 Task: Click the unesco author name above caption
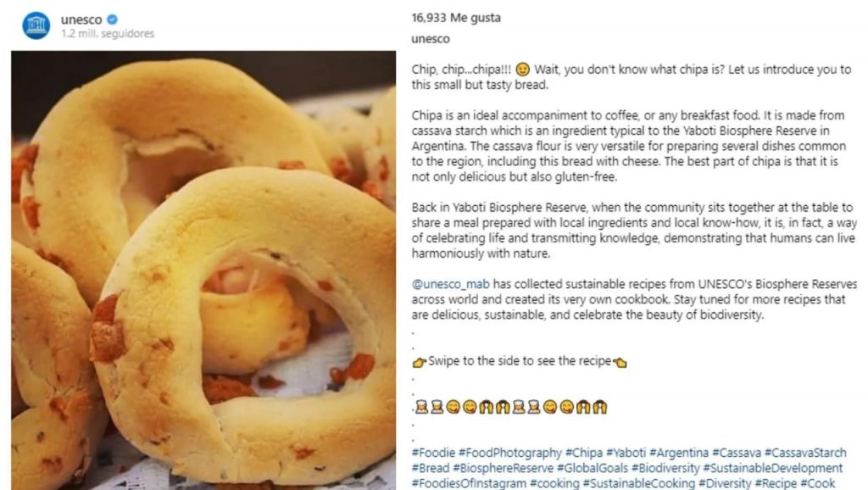click(x=430, y=39)
